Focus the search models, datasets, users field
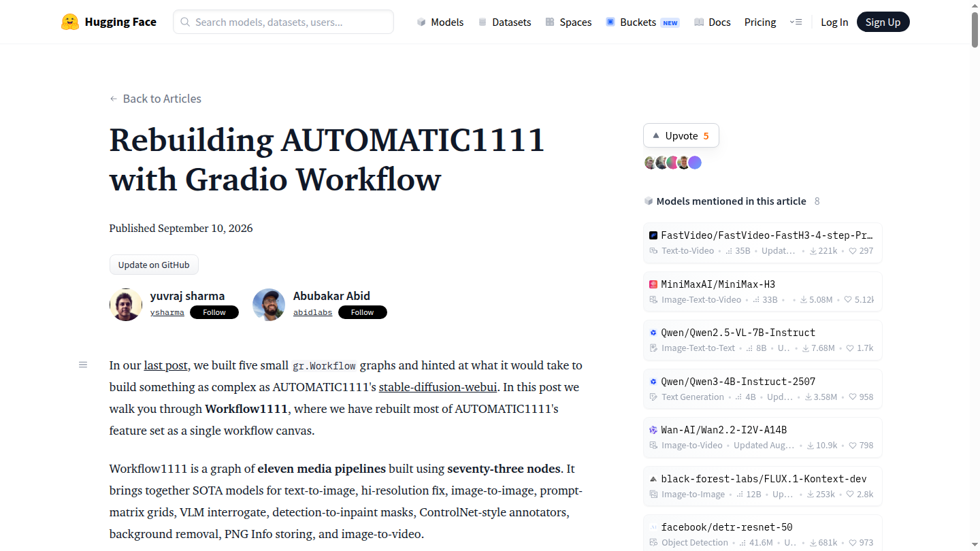 283,22
